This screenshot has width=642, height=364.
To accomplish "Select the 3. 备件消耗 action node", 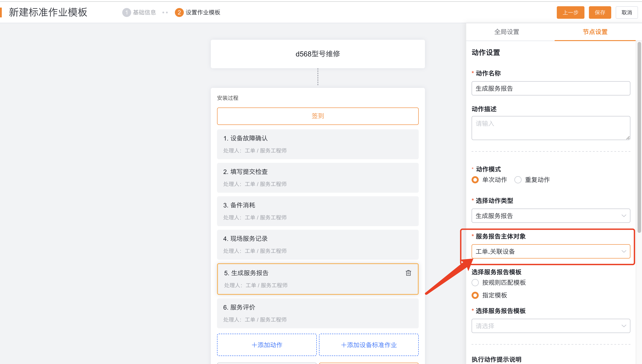I will 317,211.
